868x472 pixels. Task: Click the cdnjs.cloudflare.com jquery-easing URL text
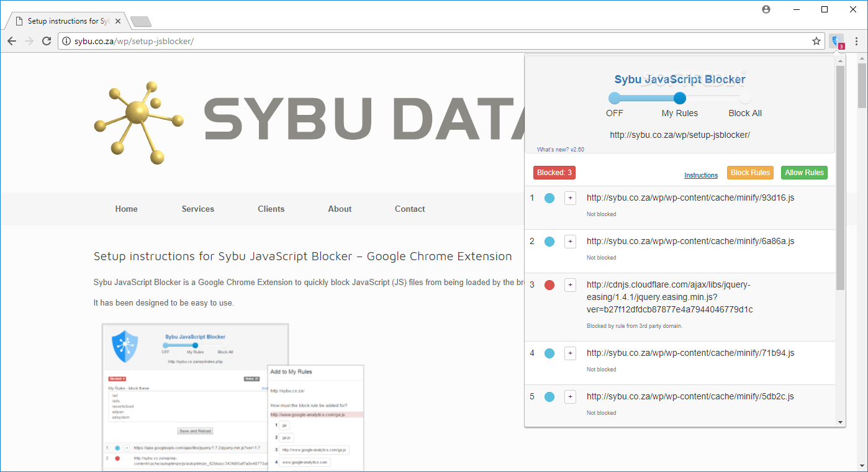(x=670, y=297)
